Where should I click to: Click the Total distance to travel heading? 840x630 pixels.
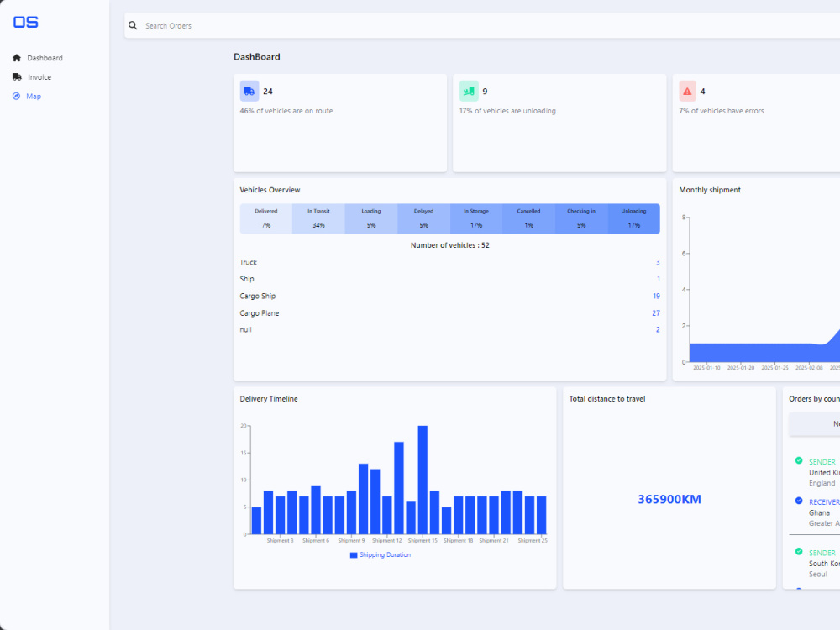tap(607, 399)
